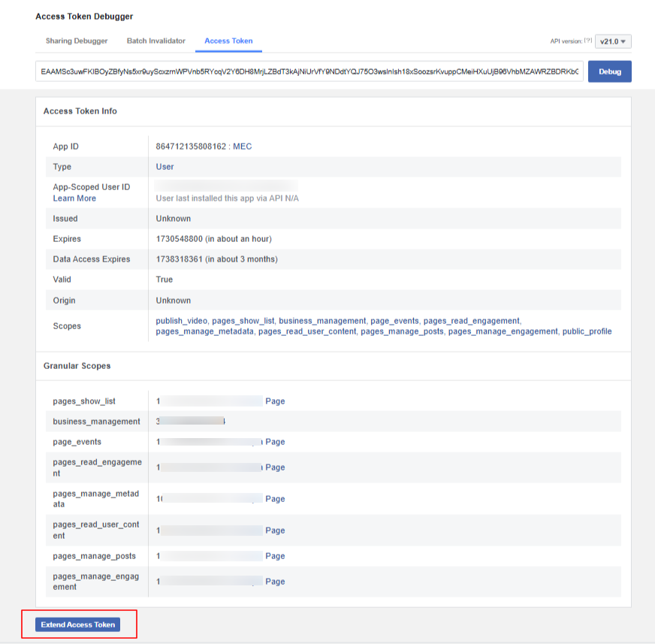The height and width of the screenshot is (644, 655).
Task: Click the Page link beside page_events
Action: click(x=275, y=441)
